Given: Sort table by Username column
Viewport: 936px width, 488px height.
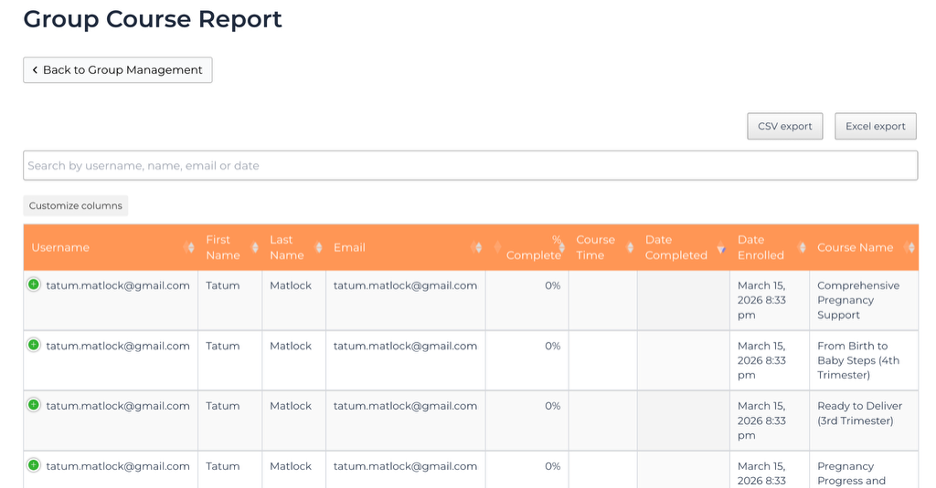Looking at the screenshot, I should tap(110, 248).
